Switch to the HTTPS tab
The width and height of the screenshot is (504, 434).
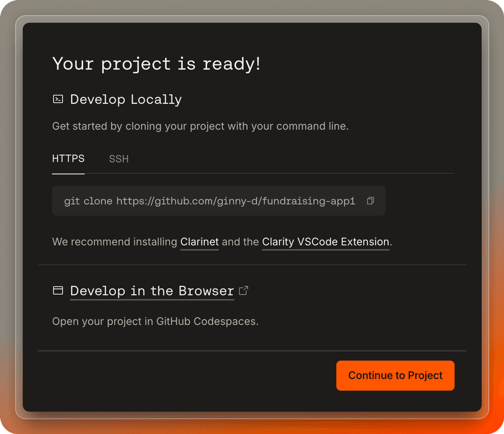click(x=69, y=159)
